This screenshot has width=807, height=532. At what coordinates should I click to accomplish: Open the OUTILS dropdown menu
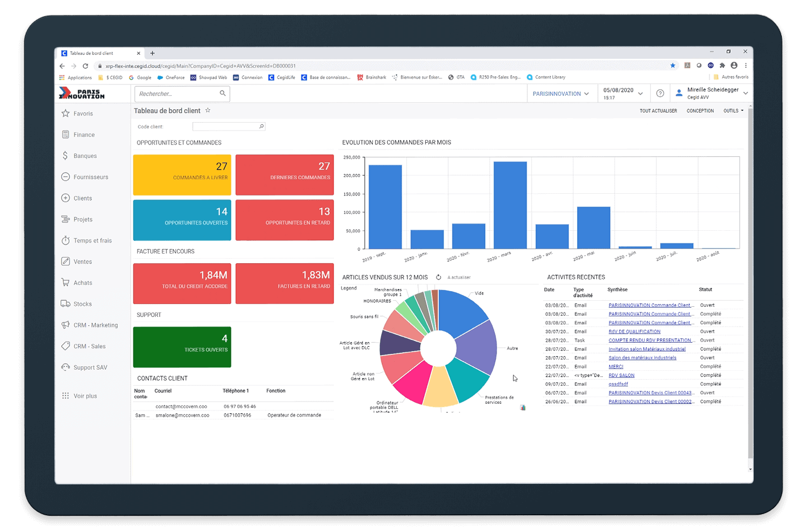point(733,111)
